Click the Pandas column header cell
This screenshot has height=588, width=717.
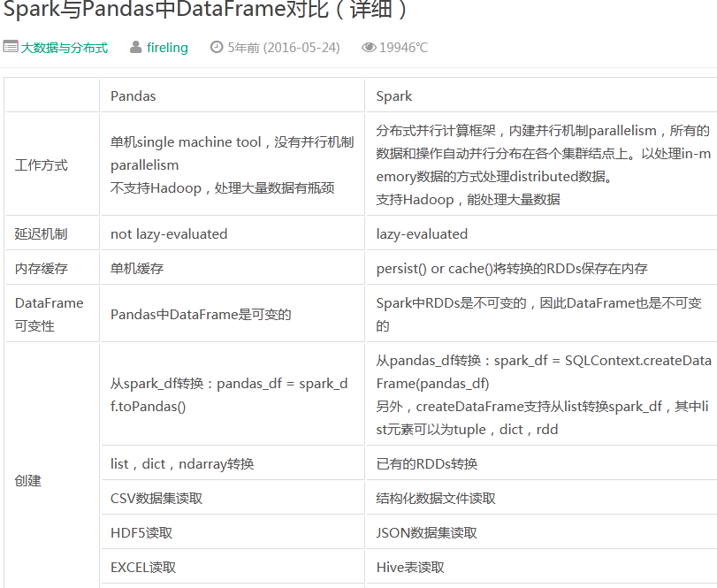tap(233, 96)
